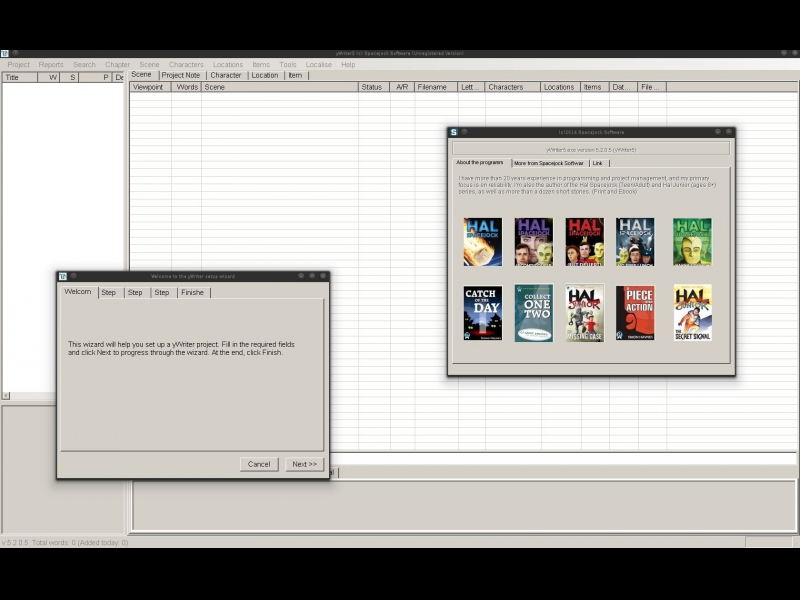Open the first Hal Spacejock fireball book cover
Viewport: 800px width, 600px height.
(x=483, y=242)
